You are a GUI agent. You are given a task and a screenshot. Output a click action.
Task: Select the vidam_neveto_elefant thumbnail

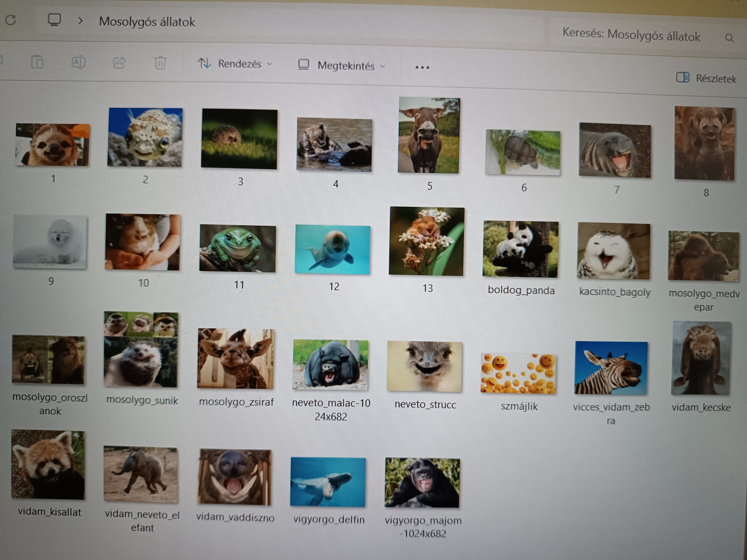pyautogui.click(x=140, y=474)
